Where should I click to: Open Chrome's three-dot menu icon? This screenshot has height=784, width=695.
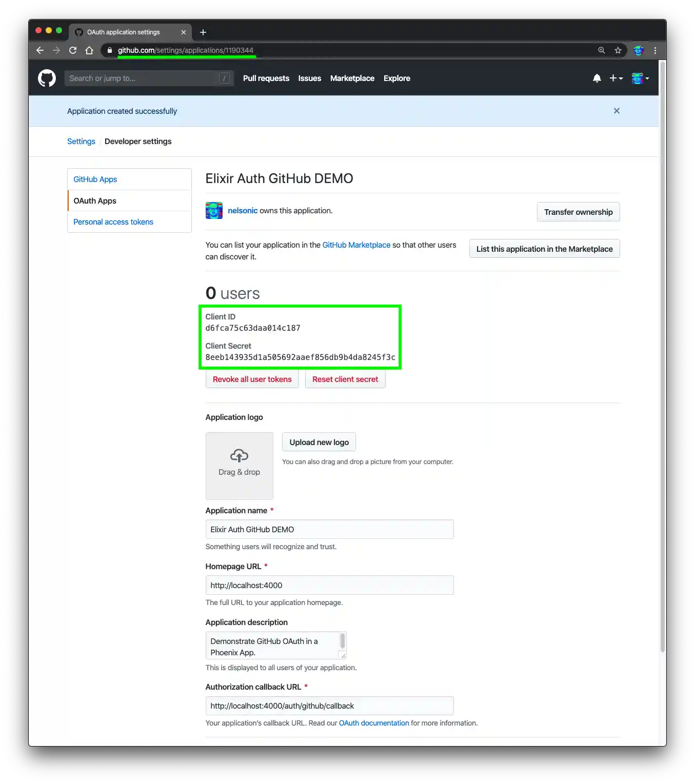coord(655,50)
